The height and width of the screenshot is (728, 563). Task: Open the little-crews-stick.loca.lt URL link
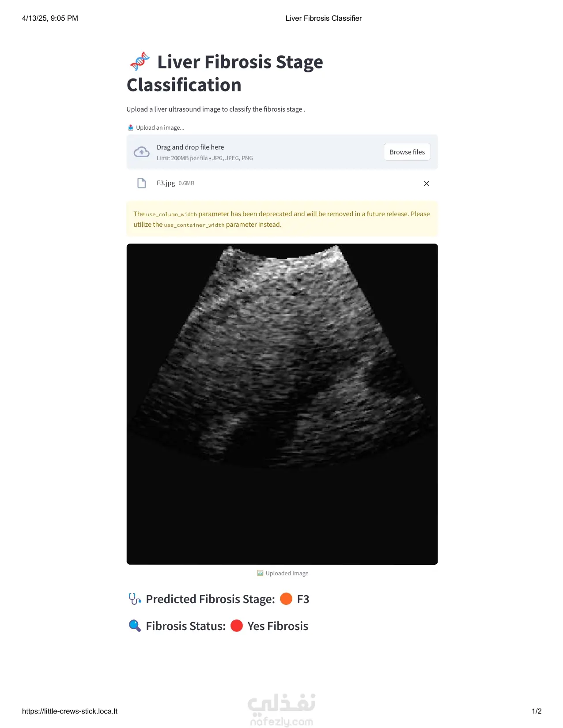coord(70,711)
